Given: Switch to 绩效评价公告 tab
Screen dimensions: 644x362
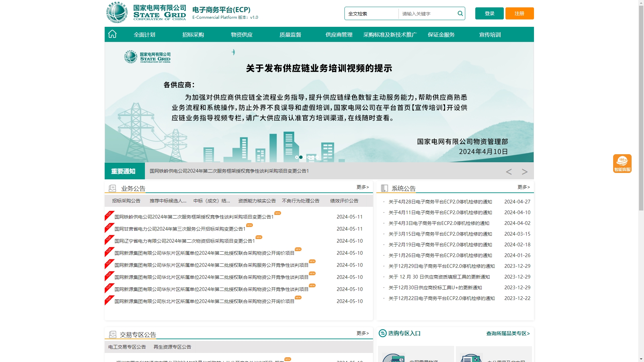Looking at the screenshot, I should coord(344,201).
